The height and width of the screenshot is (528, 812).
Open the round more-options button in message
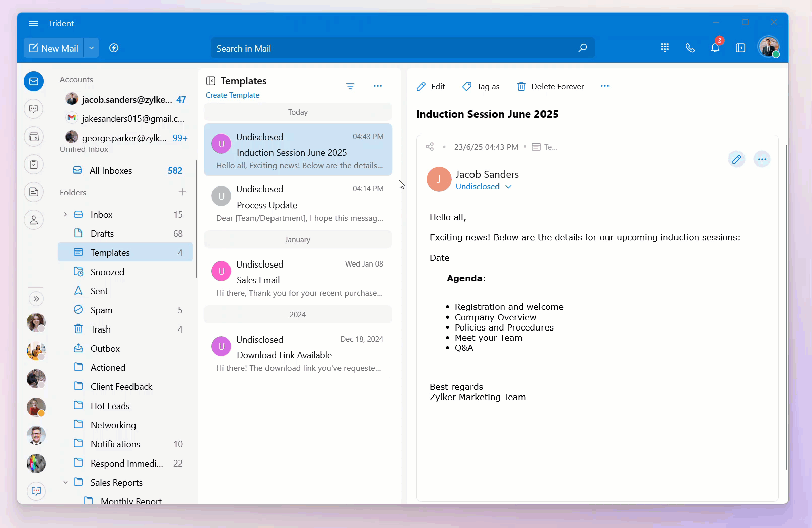(762, 159)
